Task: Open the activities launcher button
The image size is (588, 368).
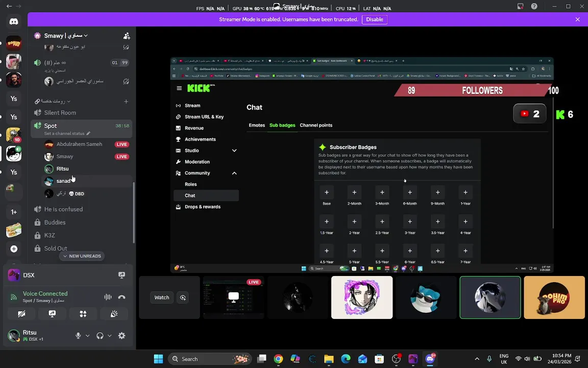Action: click(x=83, y=314)
